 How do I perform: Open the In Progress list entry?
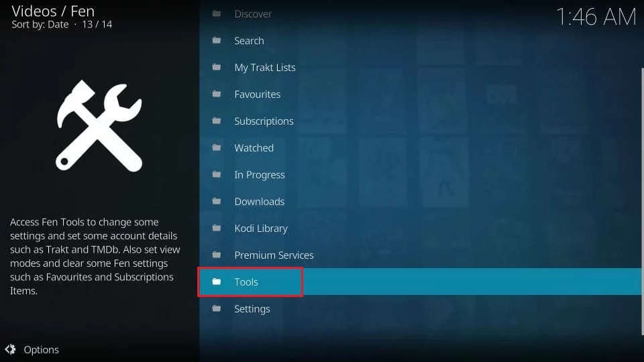pos(259,175)
